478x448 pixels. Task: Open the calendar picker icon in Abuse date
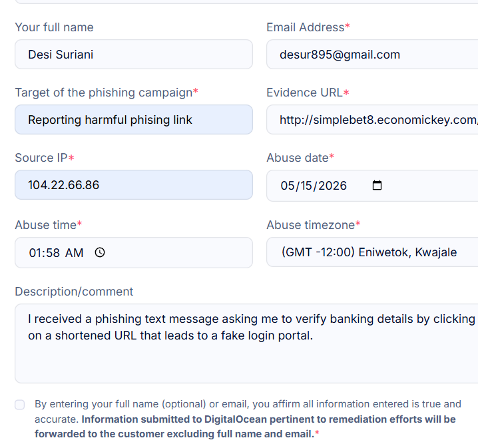coord(377,185)
